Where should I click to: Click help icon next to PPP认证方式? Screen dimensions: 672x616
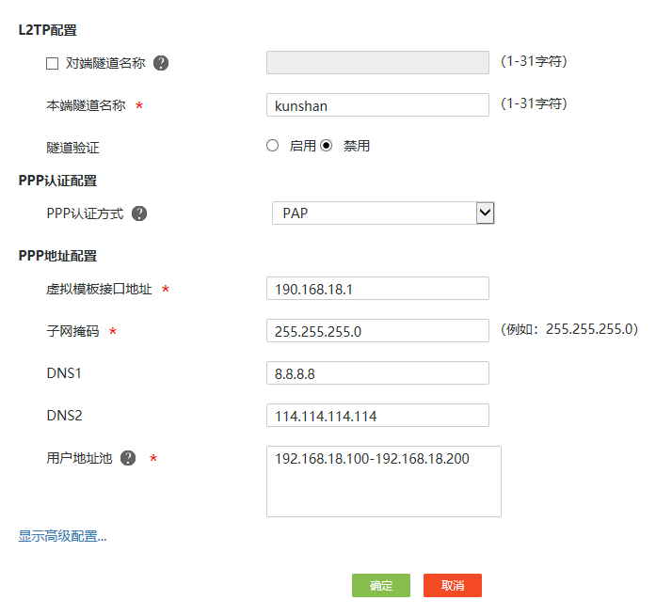coord(139,213)
